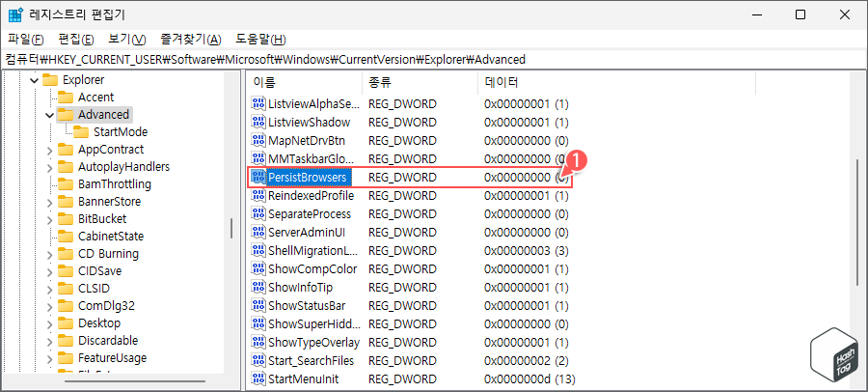Click the ShowInfoTip DWORD value icon
The image size is (868, 392).
point(258,288)
